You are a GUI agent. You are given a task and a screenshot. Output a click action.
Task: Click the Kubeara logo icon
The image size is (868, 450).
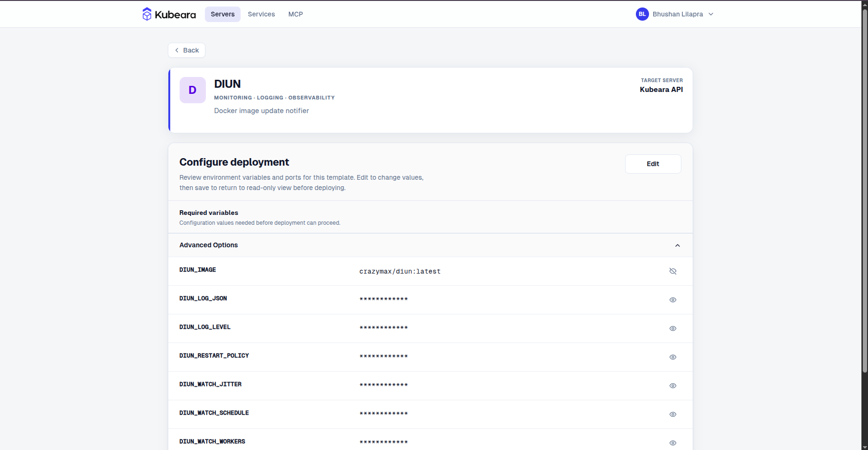147,14
